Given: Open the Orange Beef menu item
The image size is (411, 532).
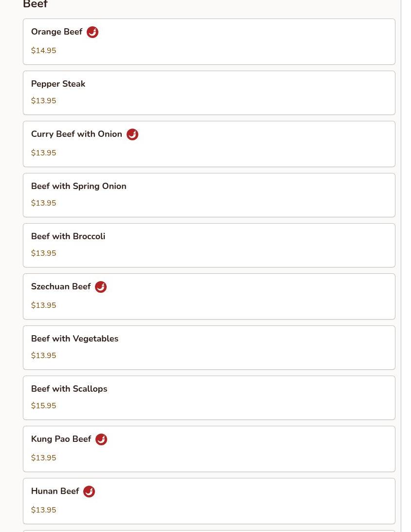Looking at the screenshot, I should coord(56,32).
